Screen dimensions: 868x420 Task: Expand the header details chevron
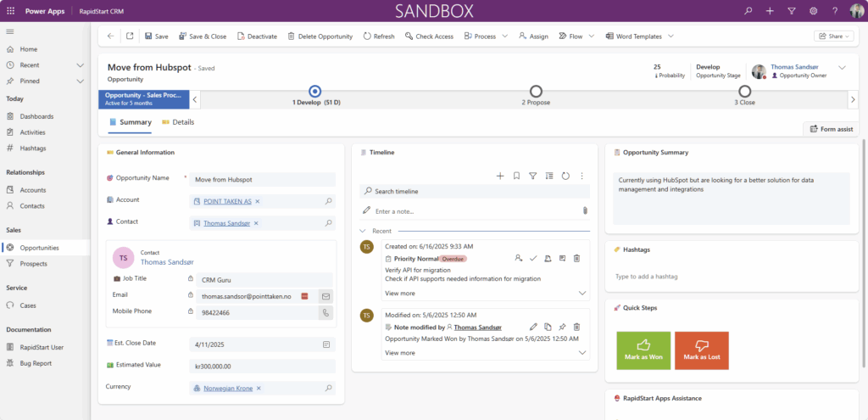point(842,68)
